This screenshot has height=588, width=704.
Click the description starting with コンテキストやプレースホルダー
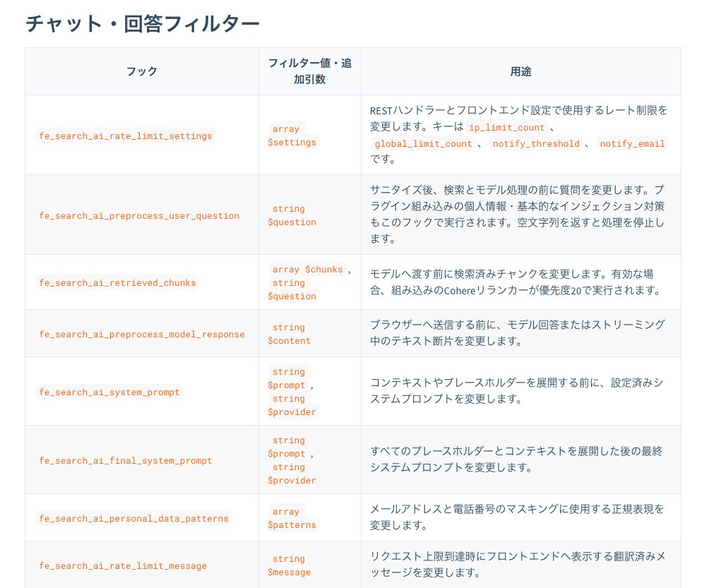516,390
